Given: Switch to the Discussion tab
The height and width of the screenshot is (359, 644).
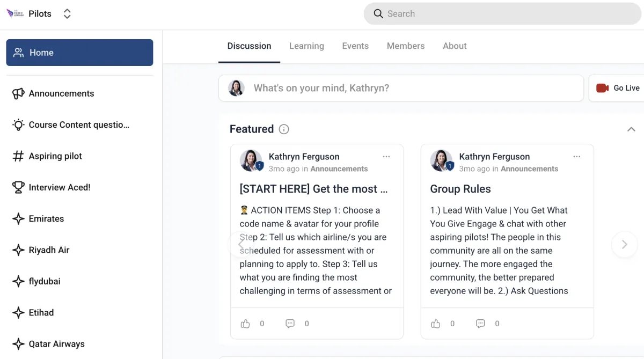Looking at the screenshot, I should click(x=249, y=46).
